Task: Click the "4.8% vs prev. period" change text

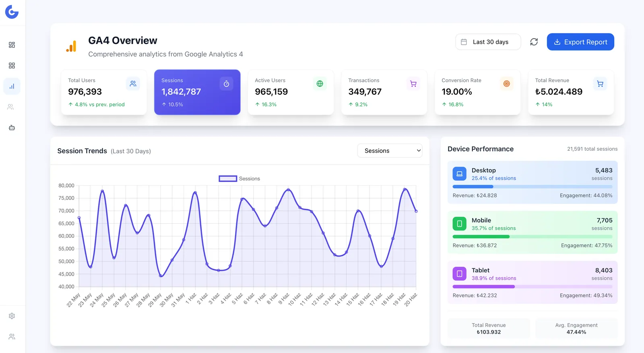Action: 100,104
